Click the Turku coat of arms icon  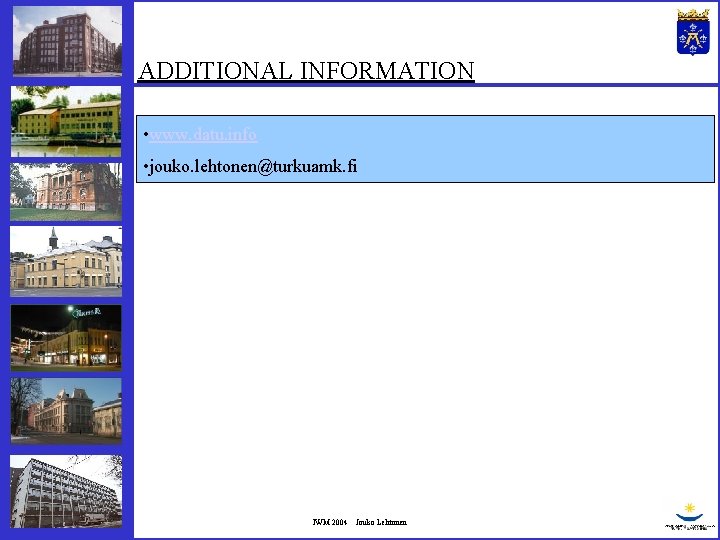tap(693, 32)
